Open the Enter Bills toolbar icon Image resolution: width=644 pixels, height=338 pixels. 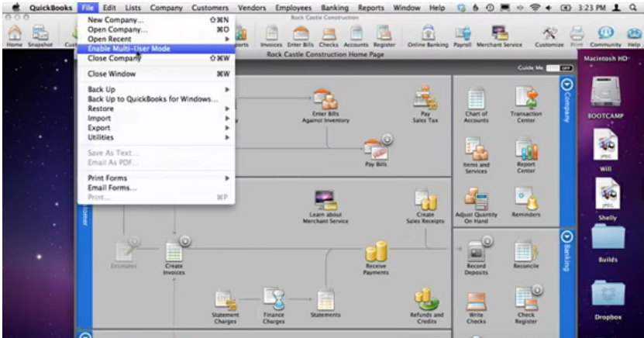point(300,36)
